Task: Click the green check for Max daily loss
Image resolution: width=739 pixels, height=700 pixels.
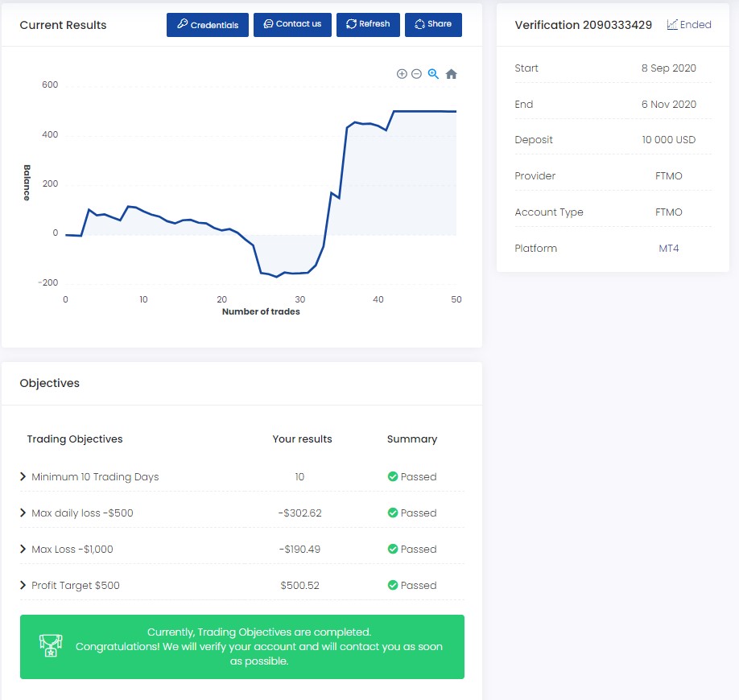Action: tap(393, 513)
